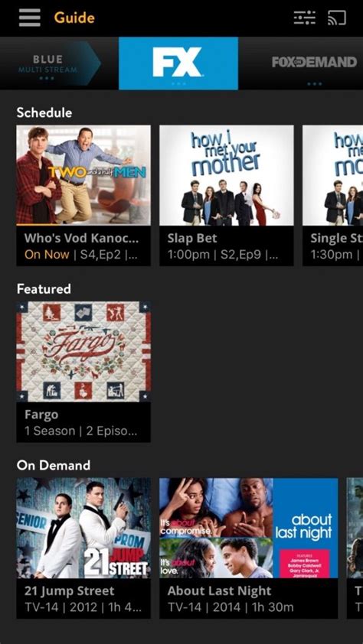Open the hamburger menu icon
Screen dimensions: 363x644
pyautogui.click(x=30, y=18)
